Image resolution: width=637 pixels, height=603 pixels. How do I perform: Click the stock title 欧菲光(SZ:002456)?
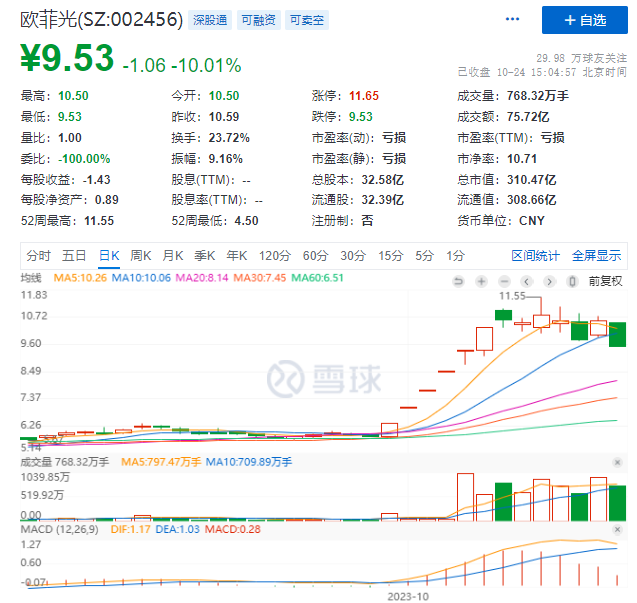102,20
